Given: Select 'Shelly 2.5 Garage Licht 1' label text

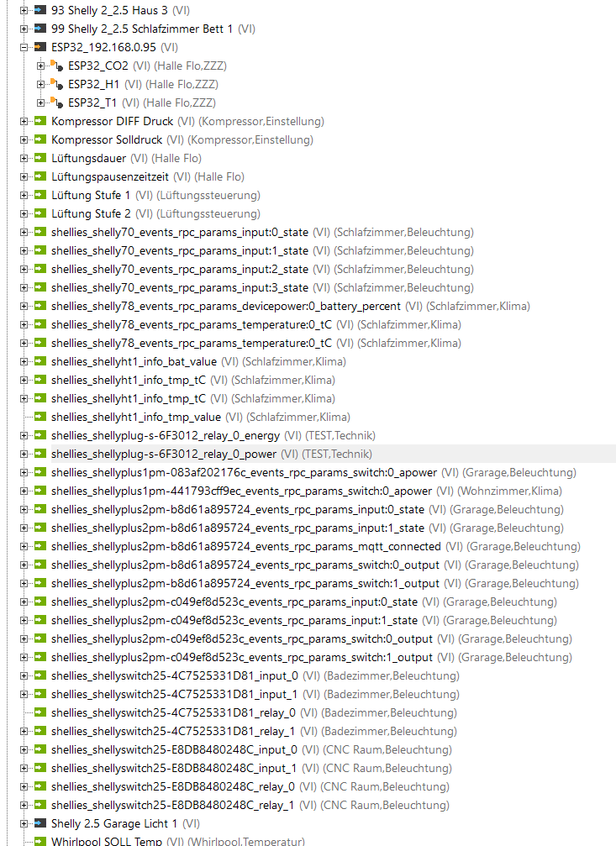Looking at the screenshot, I should pyautogui.click(x=114, y=822).
